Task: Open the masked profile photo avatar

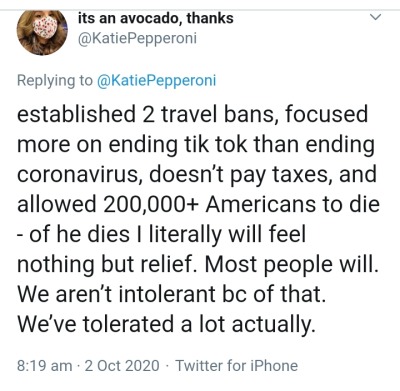Action: click(42, 33)
